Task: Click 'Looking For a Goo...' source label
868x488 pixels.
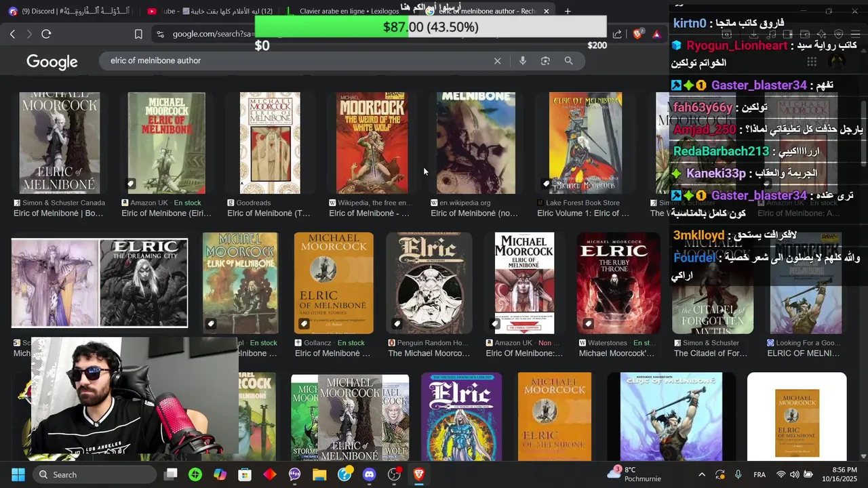Action: (x=808, y=343)
